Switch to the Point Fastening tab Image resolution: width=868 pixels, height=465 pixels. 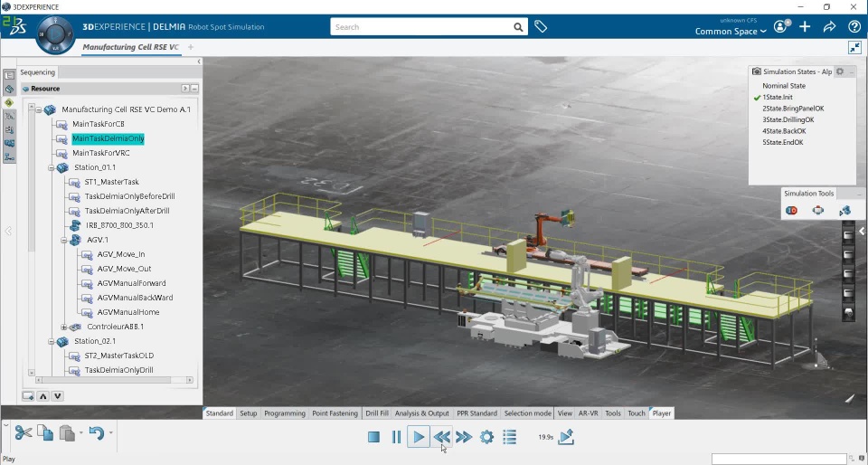[x=335, y=413]
